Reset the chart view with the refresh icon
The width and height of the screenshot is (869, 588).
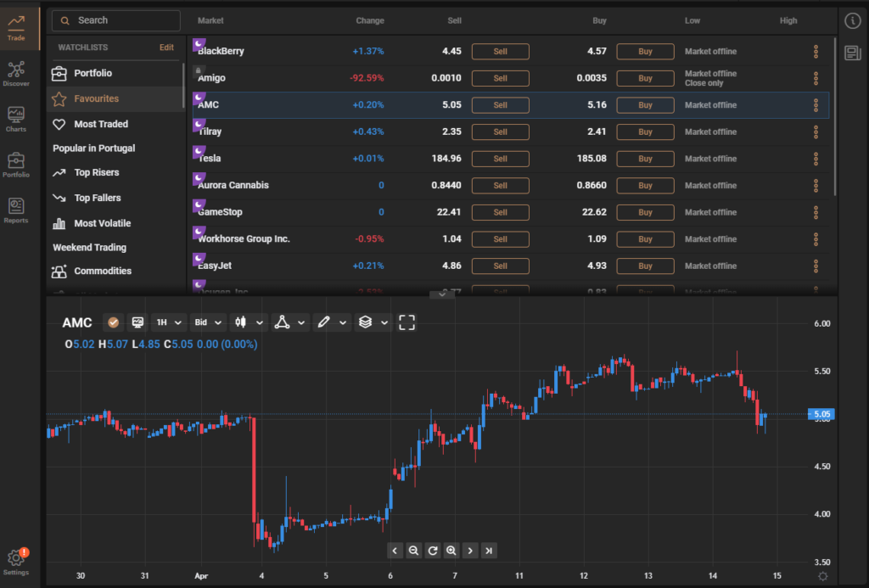click(432, 550)
